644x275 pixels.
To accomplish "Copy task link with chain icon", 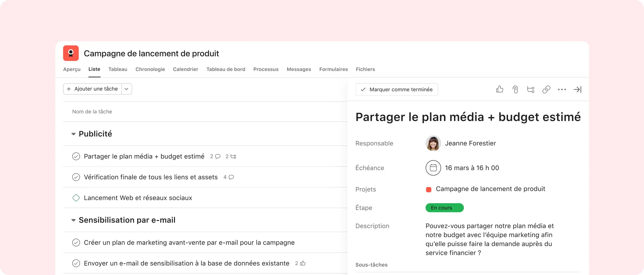I will click(x=546, y=89).
